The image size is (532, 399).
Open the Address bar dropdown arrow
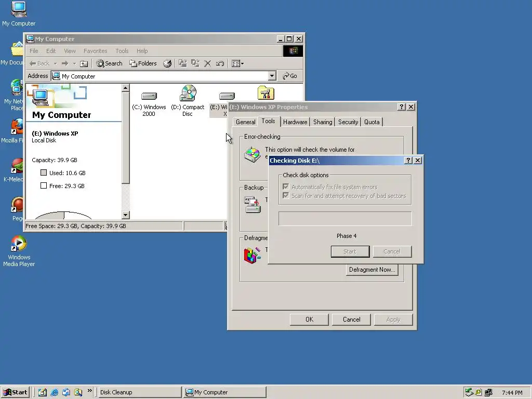pyautogui.click(x=272, y=76)
